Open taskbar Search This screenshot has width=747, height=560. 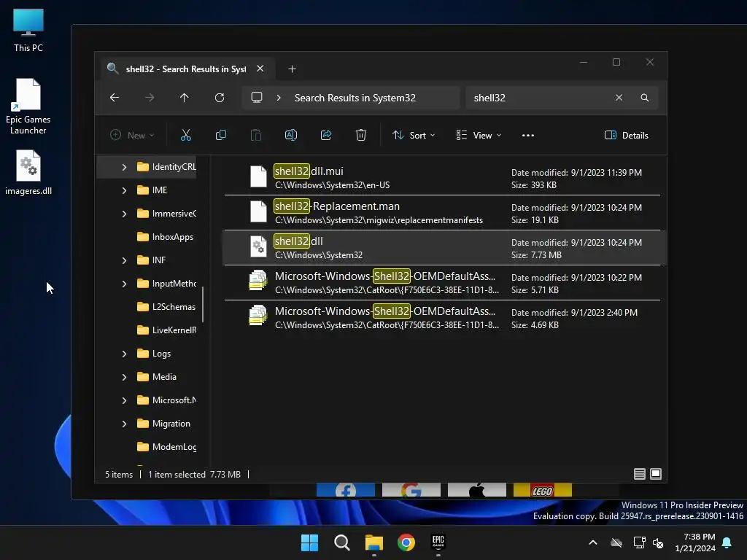[x=341, y=542]
